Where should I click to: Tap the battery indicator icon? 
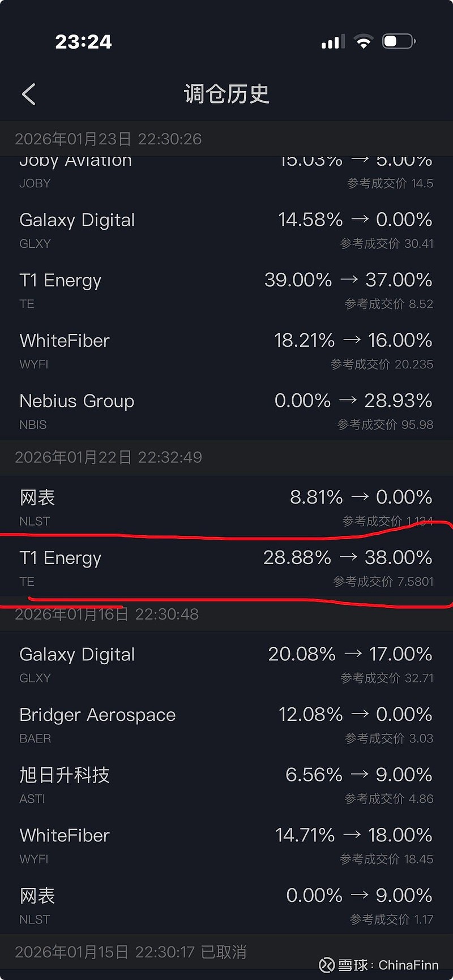398,41
